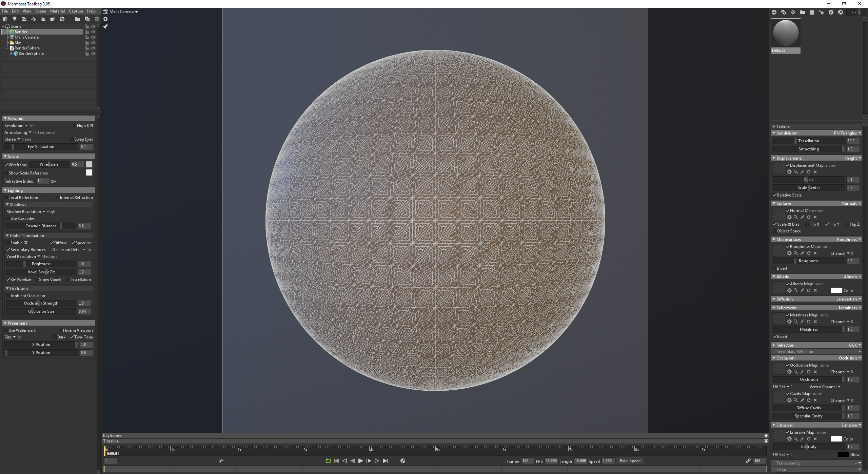The width and height of the screenshot is (868, 474).
Task: Delete the selected material with trash icon
Action: pos(812,12)
